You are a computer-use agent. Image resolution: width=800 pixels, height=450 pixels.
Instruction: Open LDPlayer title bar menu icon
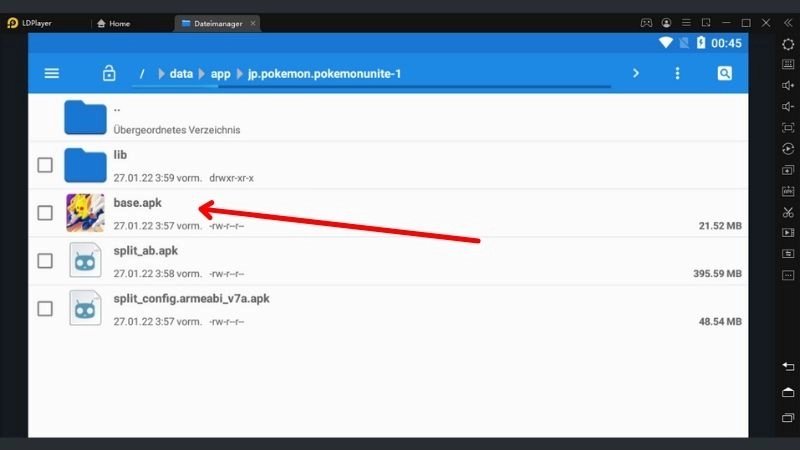(686, 23)
